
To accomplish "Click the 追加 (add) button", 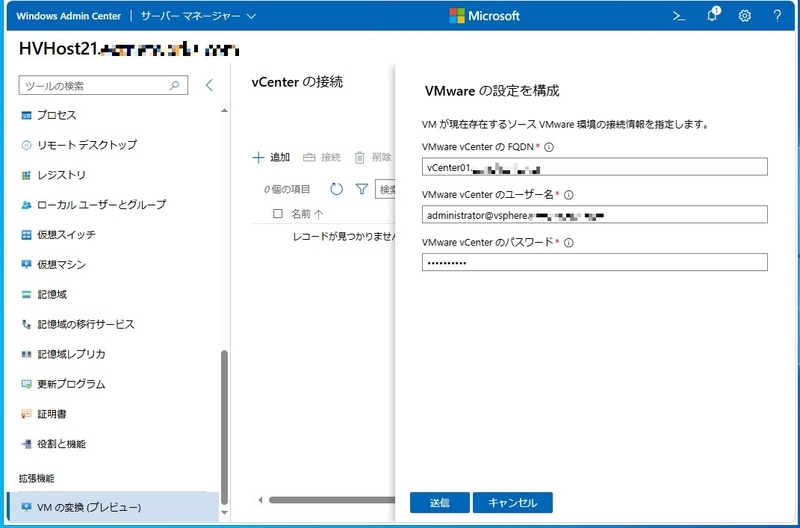I will tap(271, 157).
